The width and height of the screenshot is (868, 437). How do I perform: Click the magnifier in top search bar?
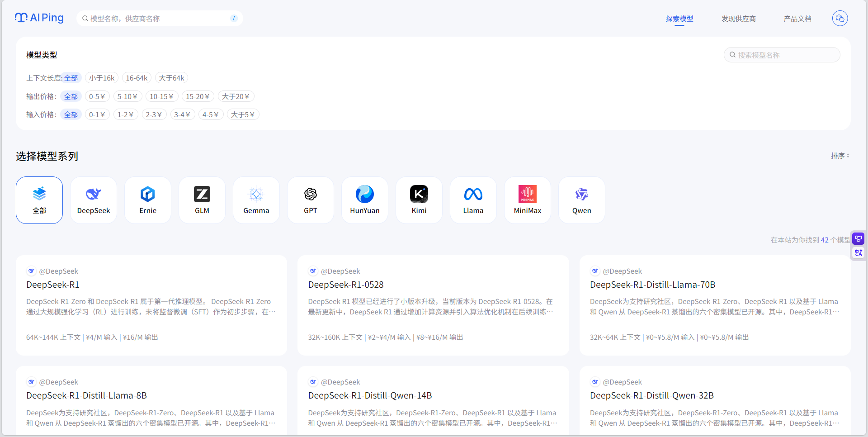click(85, 19)
